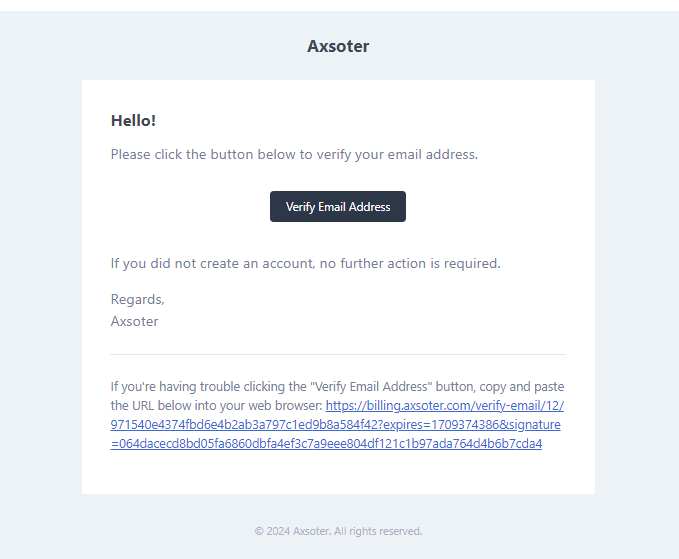Click 'the URL below into your web browser:' text

tap(217, 406)
